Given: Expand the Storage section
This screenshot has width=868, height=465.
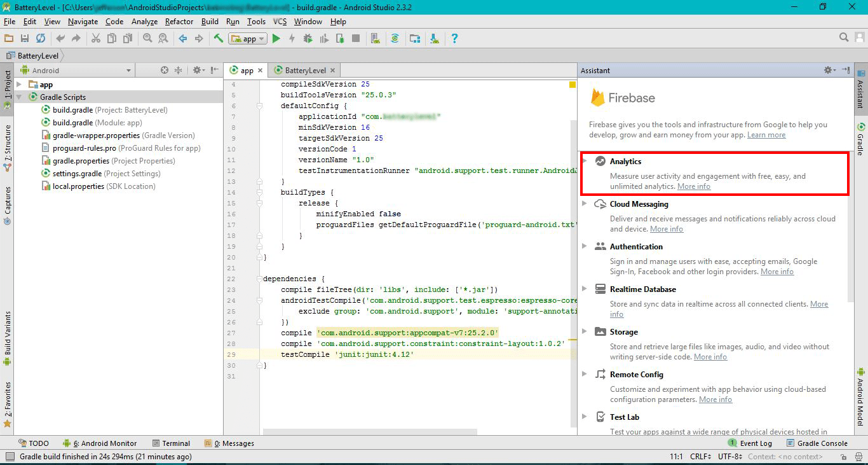Looking at the screenshot, I should [x=585, y=332].
